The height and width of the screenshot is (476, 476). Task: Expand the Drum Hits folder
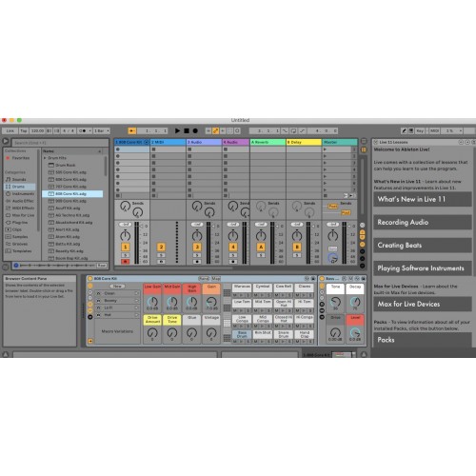point(45,158)
